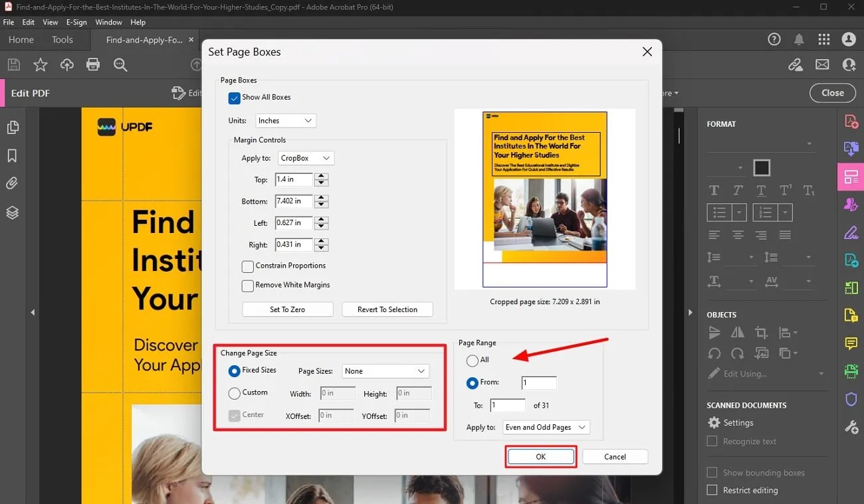Viewport: 864px width, 504px height.
Task: Click the Print icon in the toolbar
Action: coord(93,64)
